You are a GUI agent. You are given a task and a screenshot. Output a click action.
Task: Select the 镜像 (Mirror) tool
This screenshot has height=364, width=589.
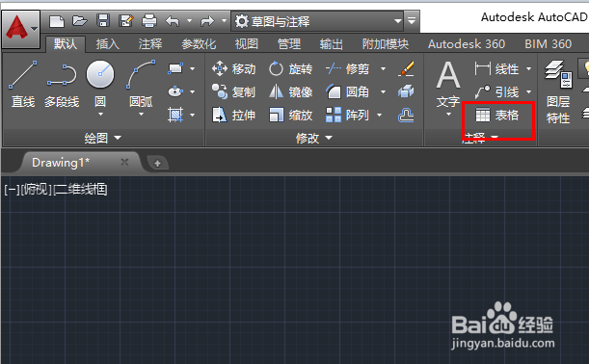pyautogui.click(x=291, y=91)
